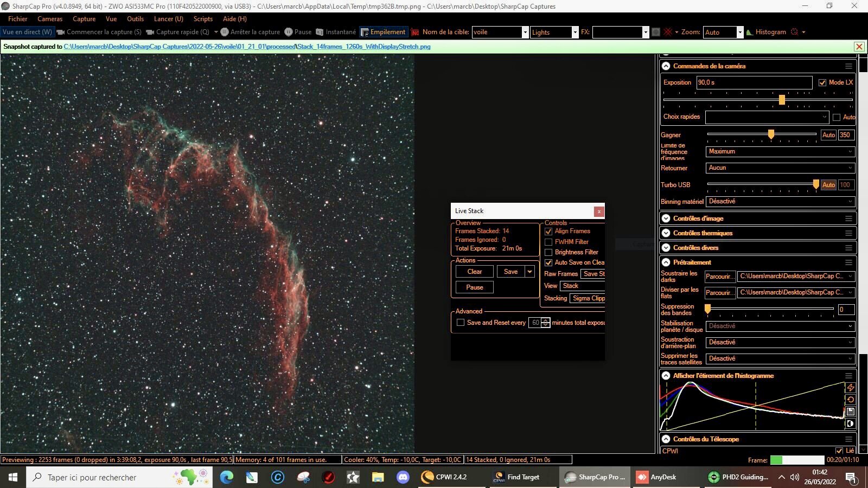
Task: Click the Exposition value input field
Action: click(x=754, y=82)
